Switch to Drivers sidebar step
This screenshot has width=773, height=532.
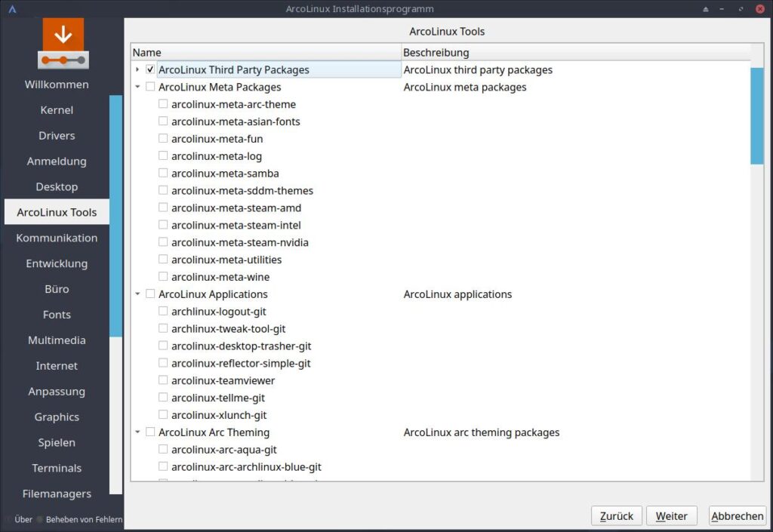[57, 136]
